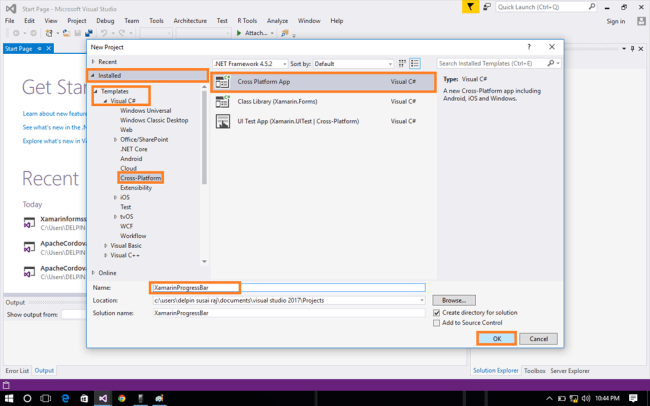Click the volume icon in system tray

(x=586, y=399)
